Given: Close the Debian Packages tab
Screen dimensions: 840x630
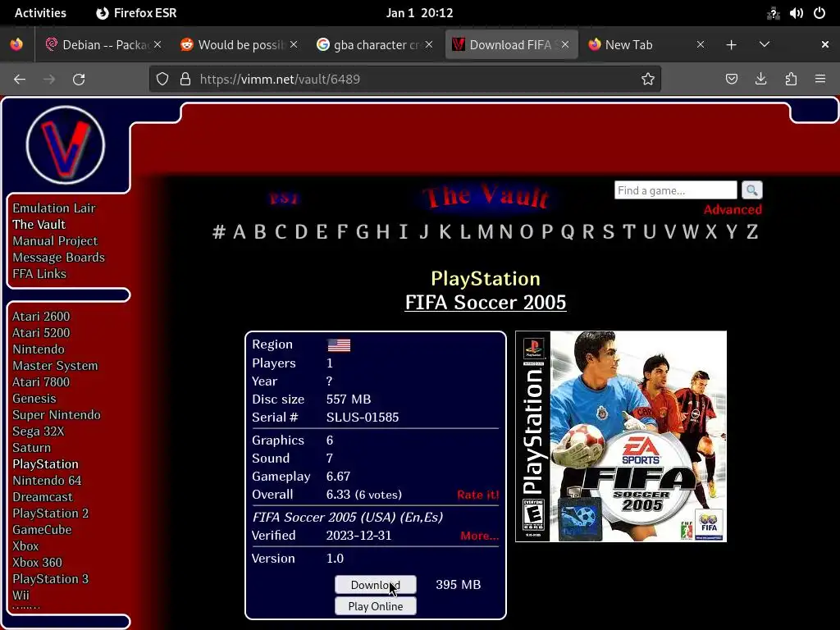Looking at the screenshot, I should tap(157, 44).
